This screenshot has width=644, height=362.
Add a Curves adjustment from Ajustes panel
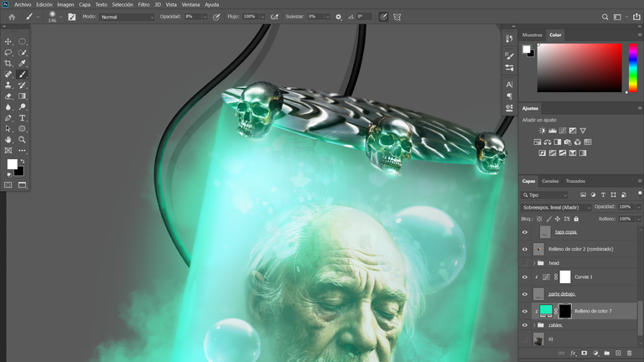click(563, 131)
